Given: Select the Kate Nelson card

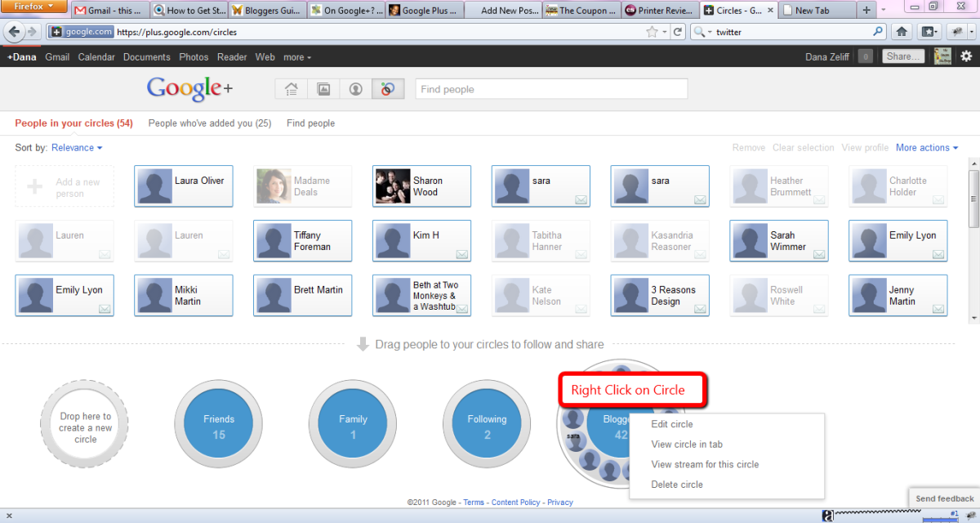Looking at the screenshot, I should pos(541,296).
